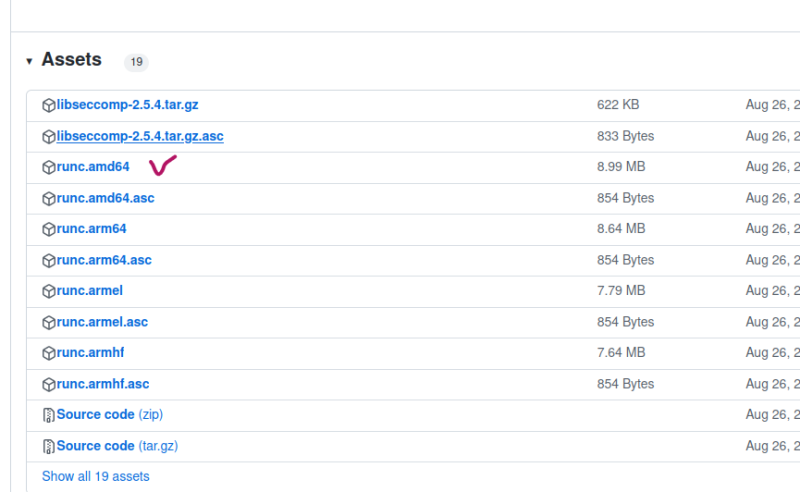Image resolution: width=800 pixels, height=492 pixels.
Task: Download runc.arm64 binary
Action: (x=91, y=229)
